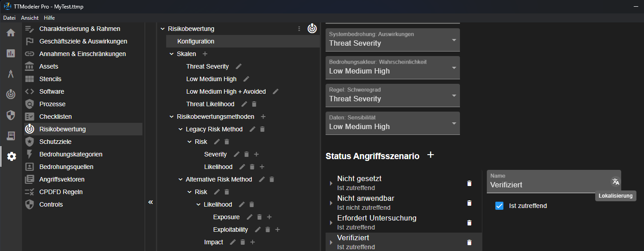
Task: Expand the Erfordert Untersuchung status row
Action: point(331,223)
